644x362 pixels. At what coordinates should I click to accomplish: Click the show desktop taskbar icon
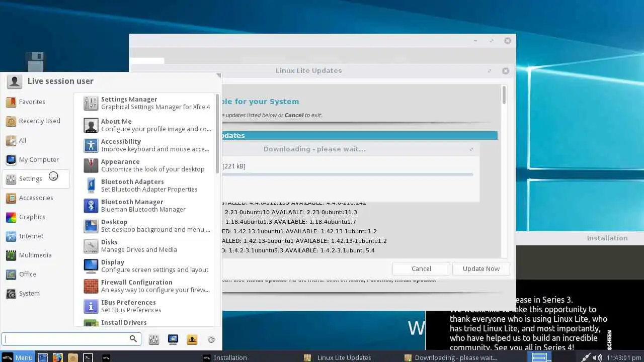click(x=43, y=357)
